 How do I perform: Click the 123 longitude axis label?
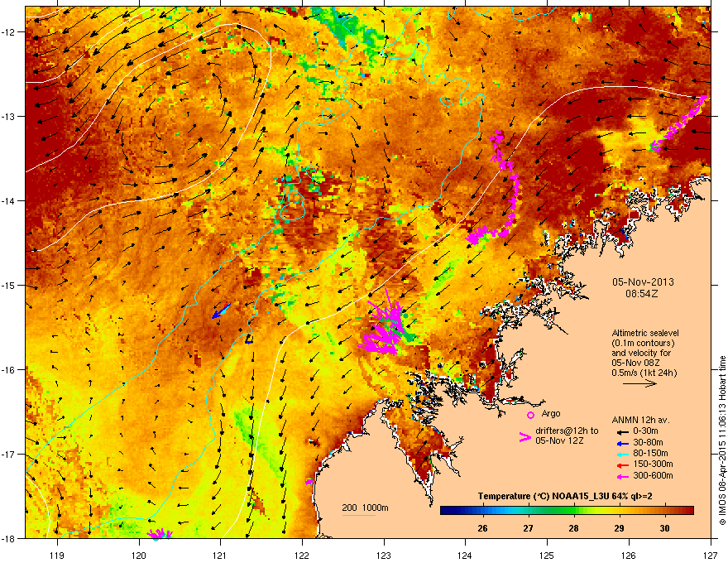point(384,555)
